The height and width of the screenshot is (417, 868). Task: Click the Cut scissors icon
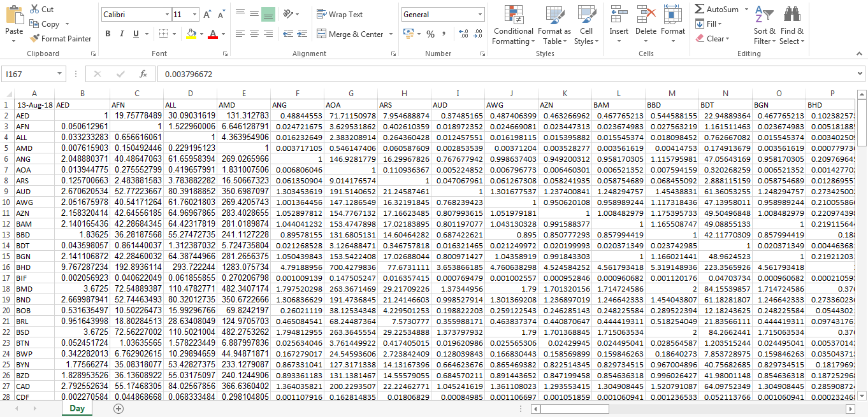tap(34, 10)
